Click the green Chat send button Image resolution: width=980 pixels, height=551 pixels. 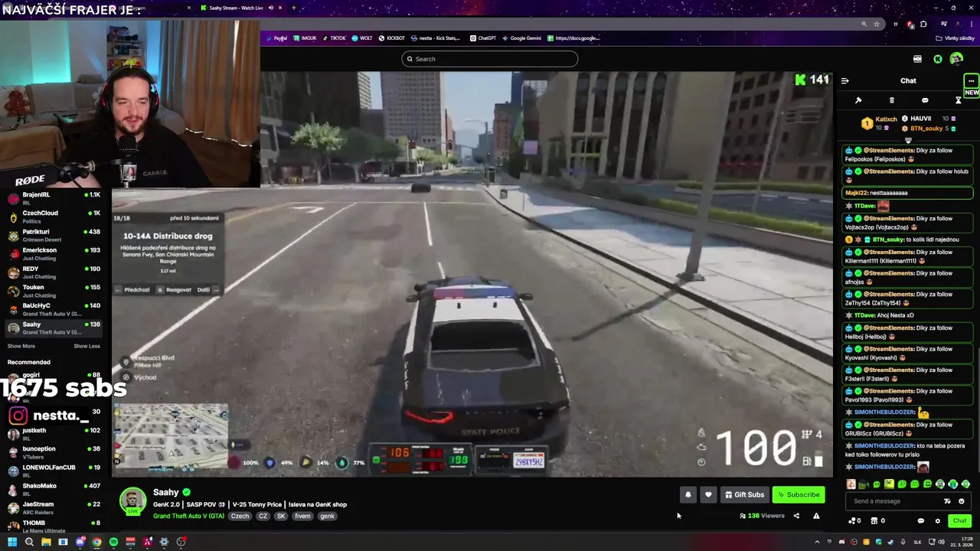click(x=959, y=521)
